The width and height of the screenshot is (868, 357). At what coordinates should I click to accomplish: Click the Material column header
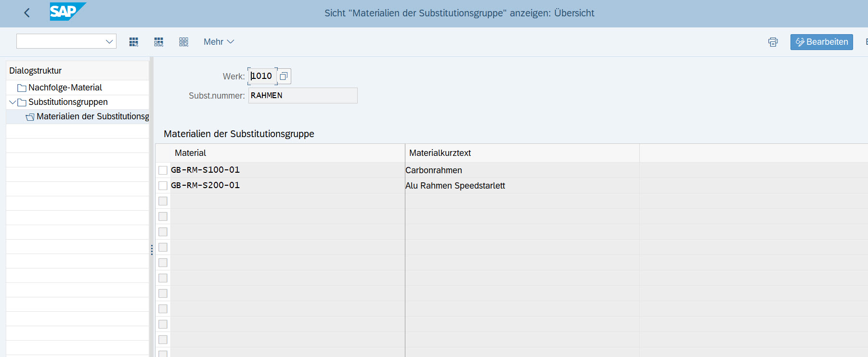[x=190, y=153]
